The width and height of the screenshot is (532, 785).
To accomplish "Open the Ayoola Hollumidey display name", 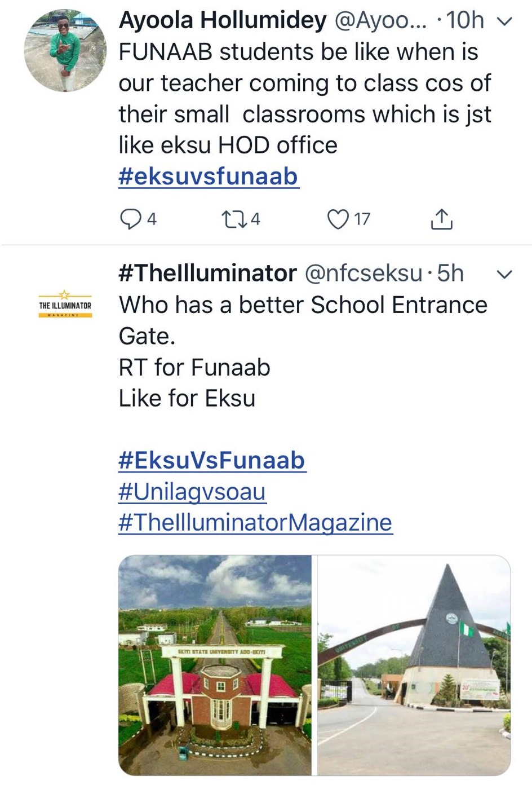I will [222, 21].
